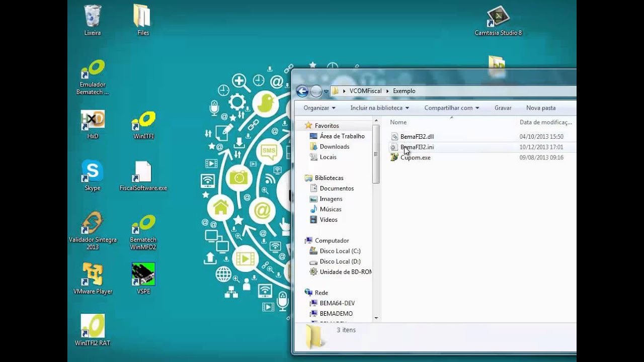Click the date 04/10/2013 15:50
The width and height of the screenshot is (644, 362).
coord(541,137)
